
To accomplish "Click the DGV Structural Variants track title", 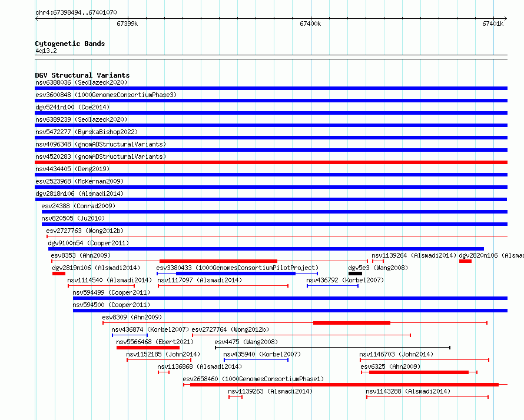I will click(82, 75).
